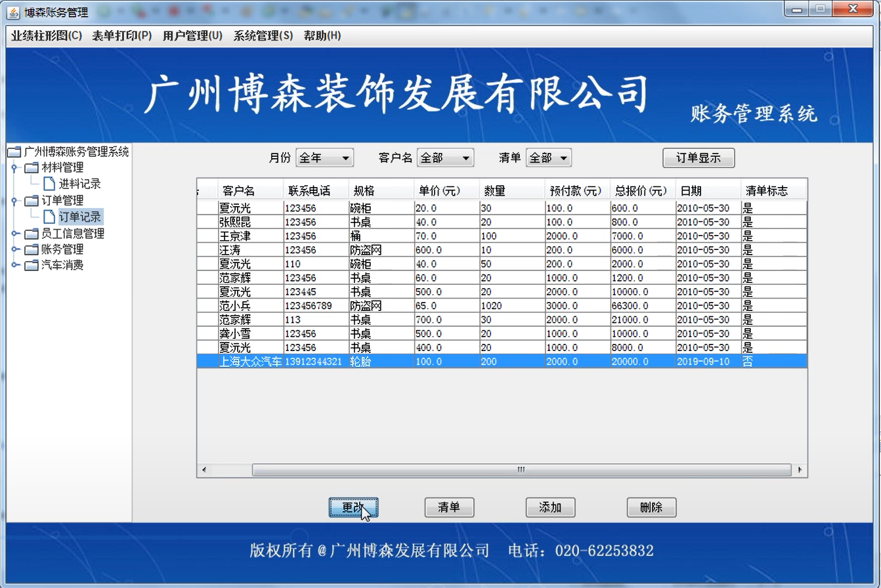Click the 添加 button
Screen dimensions: 881x588
click(x=550, y=507)
